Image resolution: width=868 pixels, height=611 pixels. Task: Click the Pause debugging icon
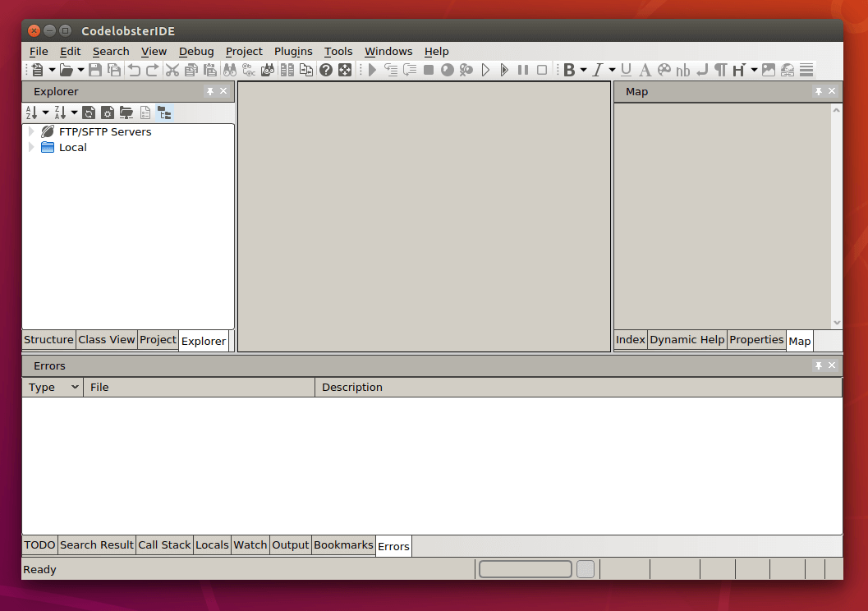tap(523, 70)
